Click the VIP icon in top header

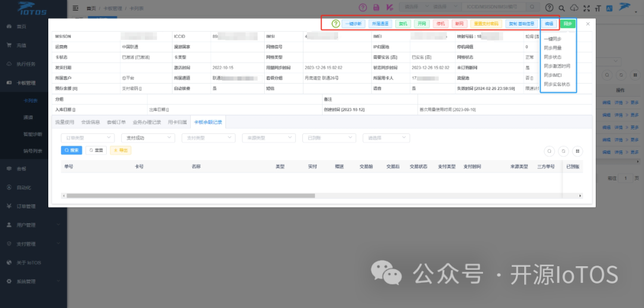coord(390,7)
